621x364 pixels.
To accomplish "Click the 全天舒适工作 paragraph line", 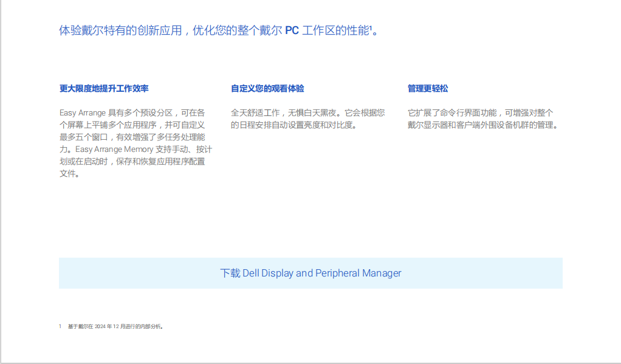I will (x=307, y=113).
